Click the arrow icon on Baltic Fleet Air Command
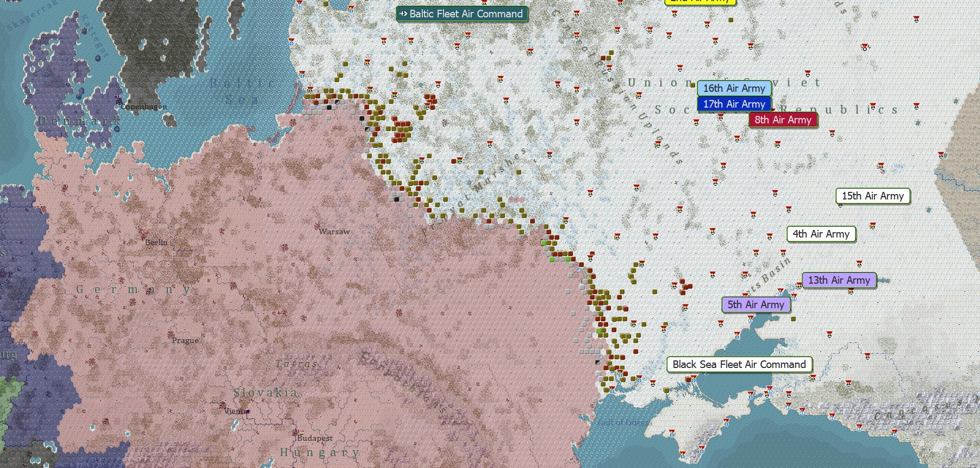Viewport: 980px width, 468px height. tap(403, 14)
